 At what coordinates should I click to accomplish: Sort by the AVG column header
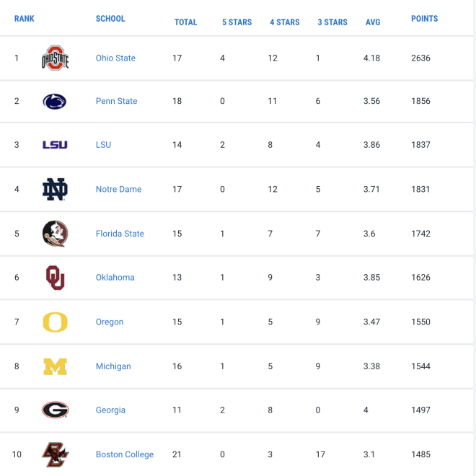point(373,22)
